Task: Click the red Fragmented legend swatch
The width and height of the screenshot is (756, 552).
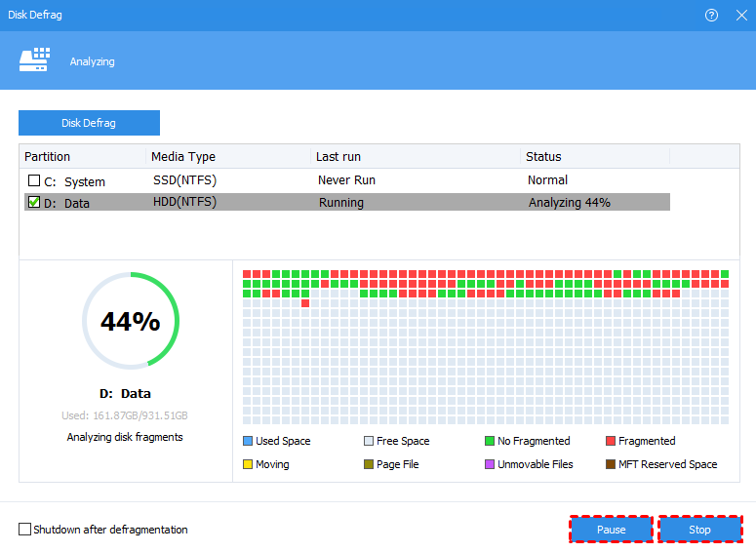Action: (x=611, y=441)
